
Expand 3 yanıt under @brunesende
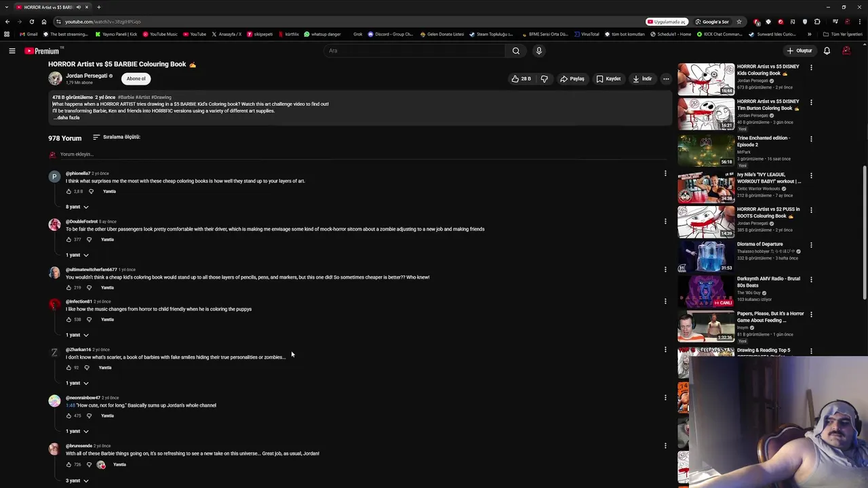[x=77, y=481]
